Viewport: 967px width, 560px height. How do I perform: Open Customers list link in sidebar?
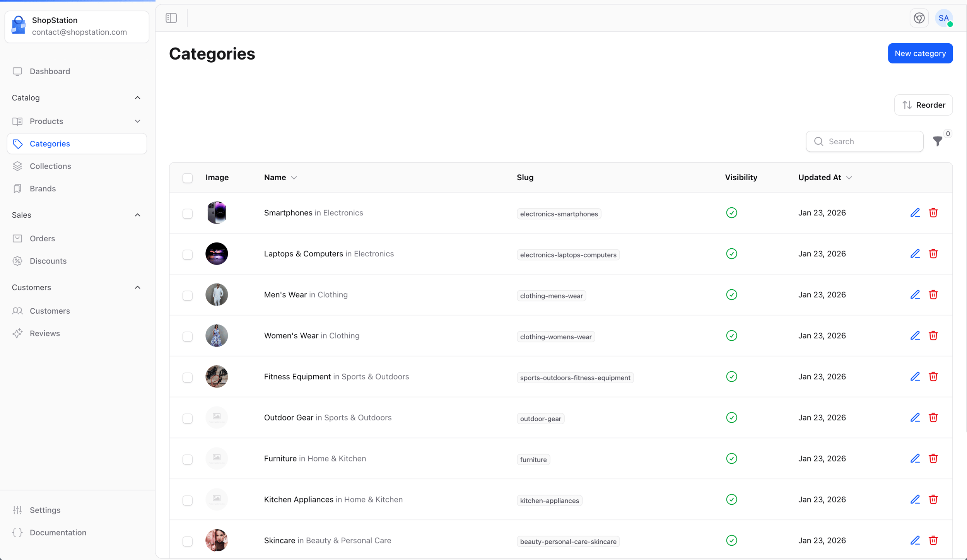tap(77, 311)
